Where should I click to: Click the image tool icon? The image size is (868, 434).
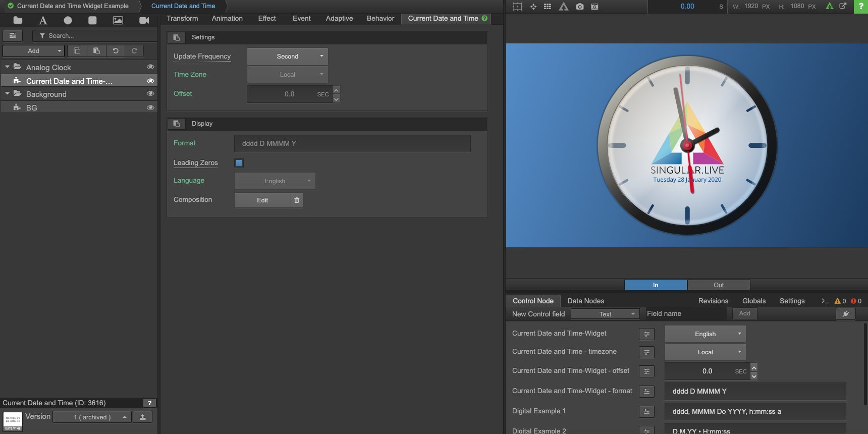(118, 20)
